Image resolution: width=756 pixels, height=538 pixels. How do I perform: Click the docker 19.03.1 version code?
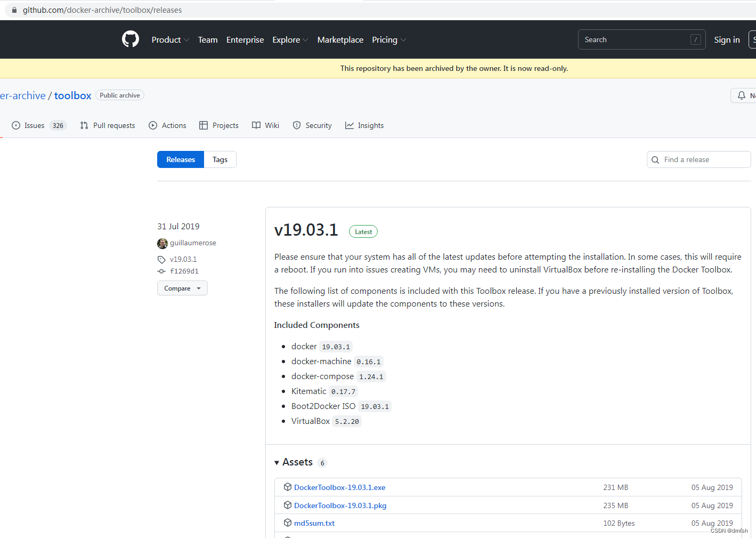click(336, 347)
